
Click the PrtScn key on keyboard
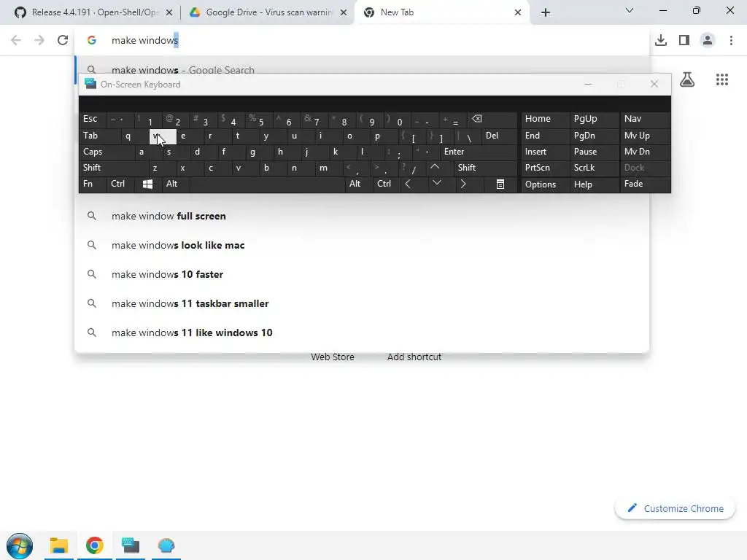(546, 168)
